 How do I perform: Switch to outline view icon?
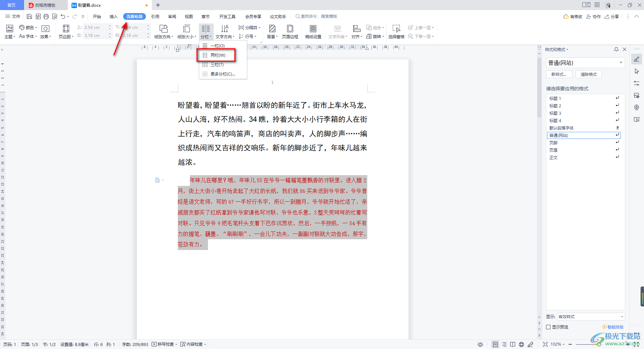tap(504, 344)
